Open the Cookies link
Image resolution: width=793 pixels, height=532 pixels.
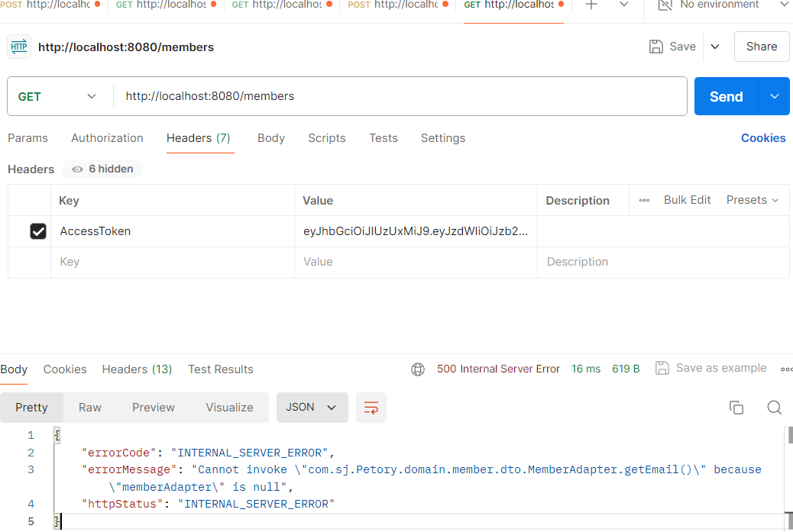click(763, 138)
